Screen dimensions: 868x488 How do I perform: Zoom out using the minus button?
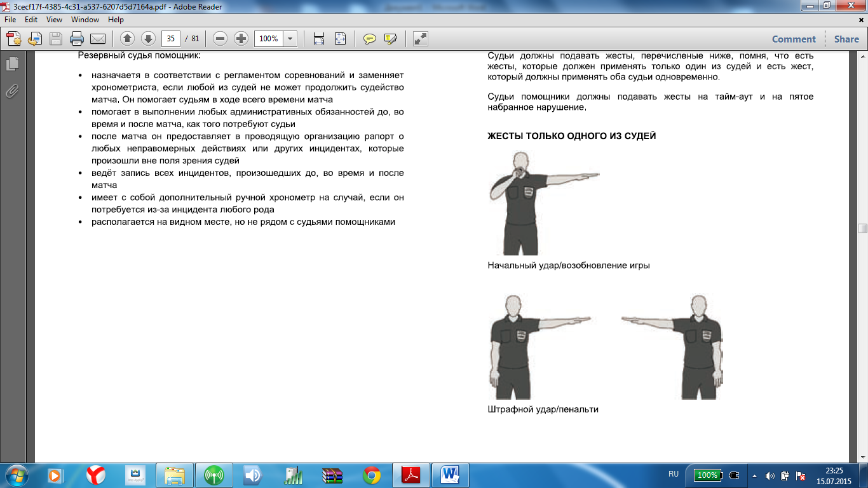(220, 39)
